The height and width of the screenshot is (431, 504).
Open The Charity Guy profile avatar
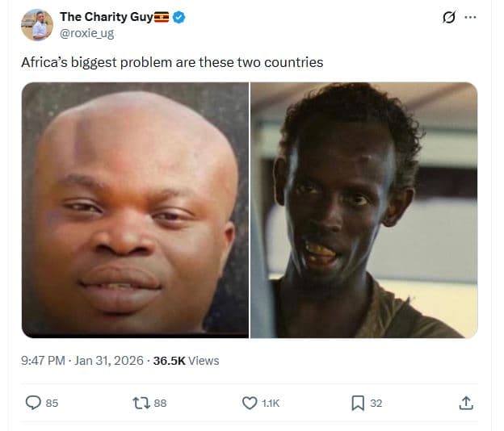point(37,25)
